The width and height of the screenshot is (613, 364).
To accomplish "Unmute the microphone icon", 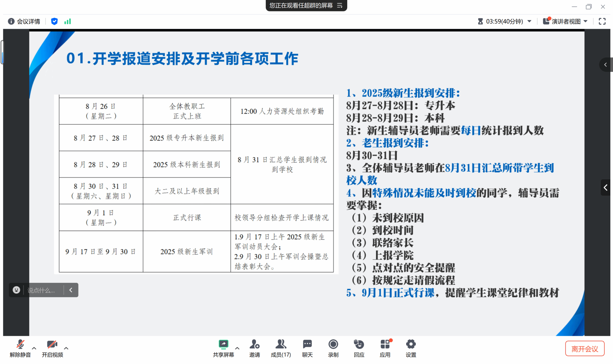I will click(x=20, y=345).
